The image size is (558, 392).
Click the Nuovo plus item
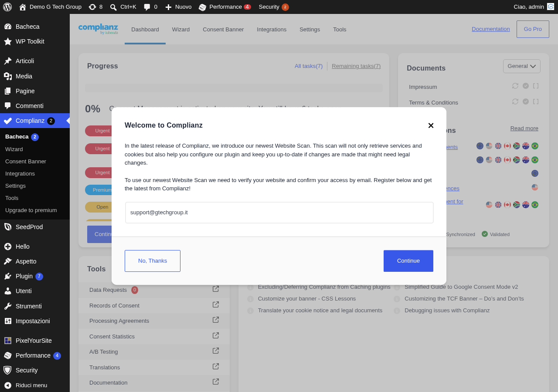point(178,7)
